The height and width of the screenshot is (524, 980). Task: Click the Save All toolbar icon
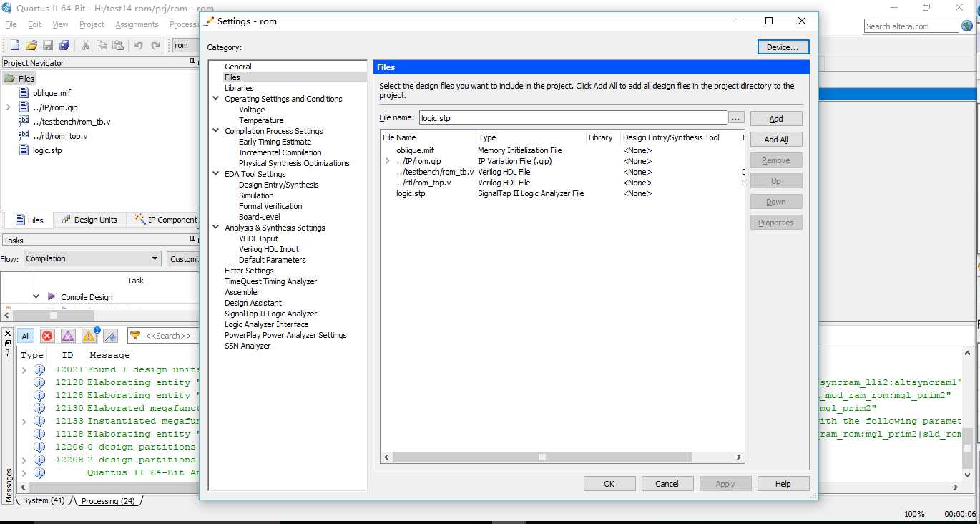64,45
